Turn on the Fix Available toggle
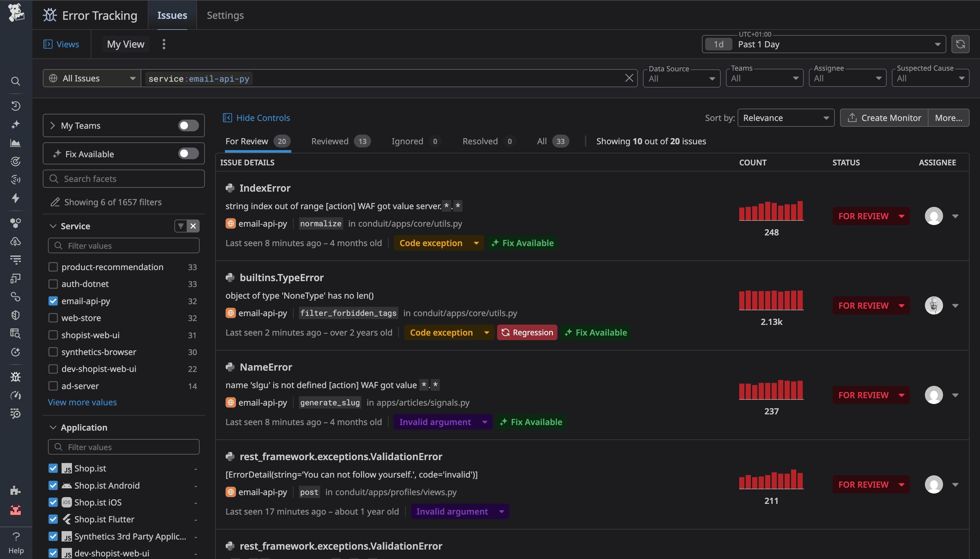The width and height of the screenshot is (980, 559). click(x=188, y=153)
